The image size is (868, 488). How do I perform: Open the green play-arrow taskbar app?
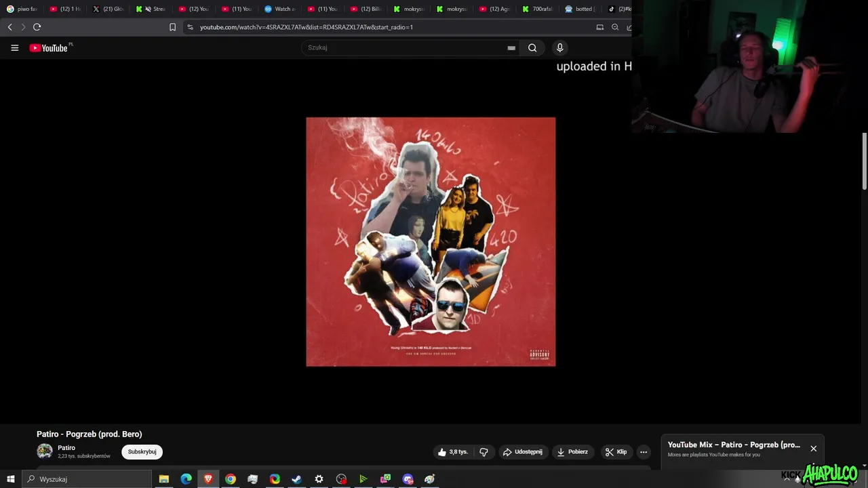(x=363, y=479)
